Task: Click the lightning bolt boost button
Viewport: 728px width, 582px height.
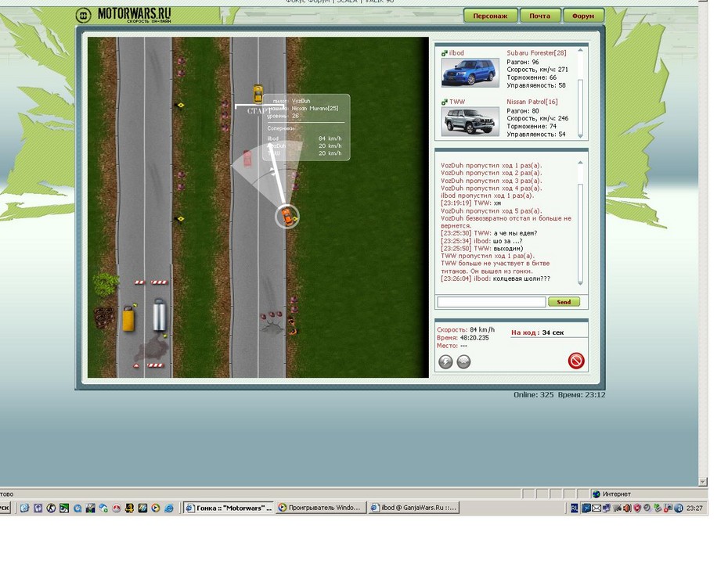Action: click(x=445, y=361)
